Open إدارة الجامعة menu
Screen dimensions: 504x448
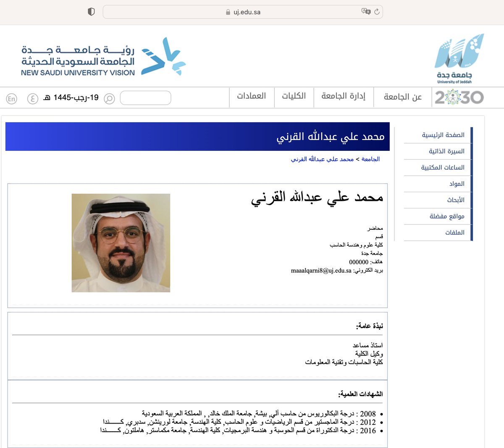pos(343,96)
